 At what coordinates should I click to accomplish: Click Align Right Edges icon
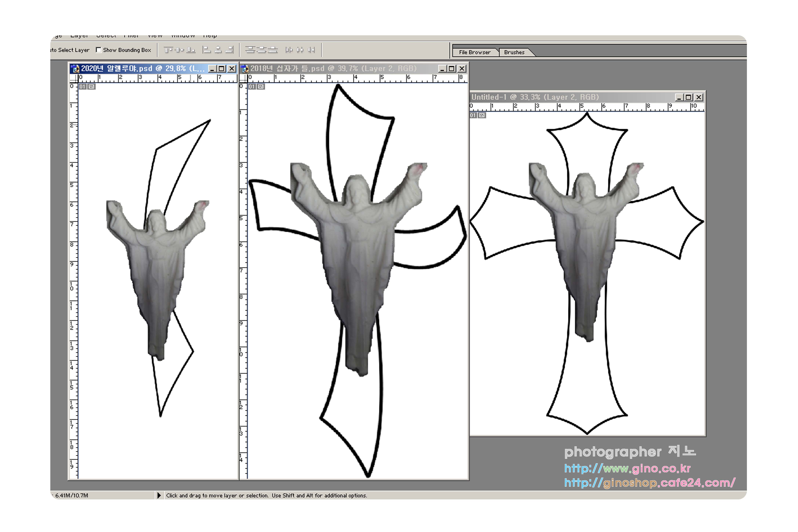click(230, 50)
